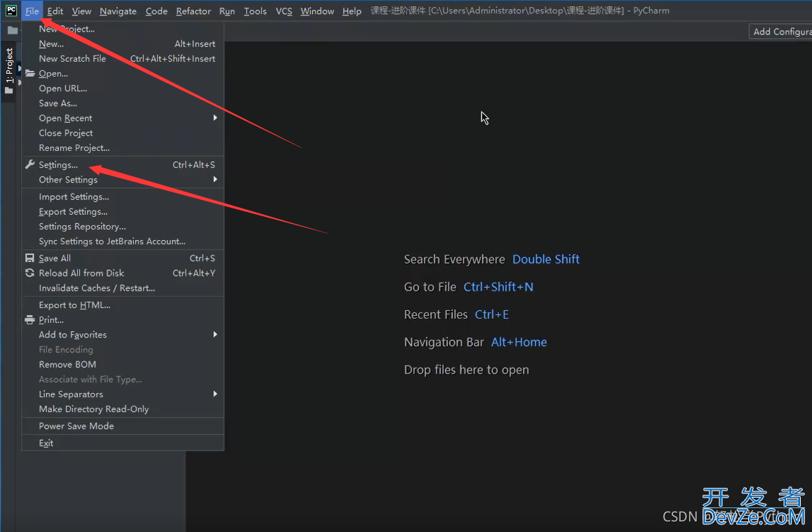This screenshot has width=812, height=532.
Task: Select New Scratch File menu entry
Action: [x=123, y=58]
